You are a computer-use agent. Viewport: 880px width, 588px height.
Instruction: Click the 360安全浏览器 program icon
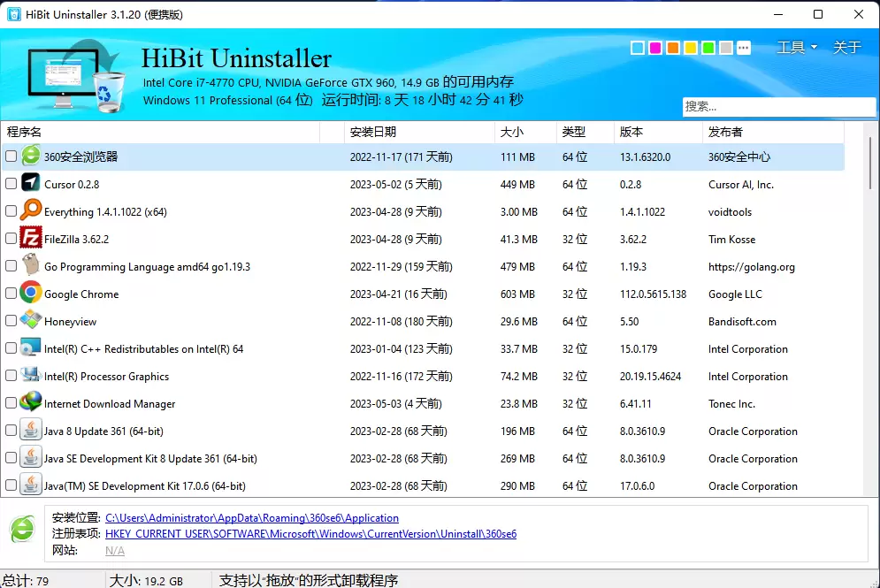click(31, 156)
